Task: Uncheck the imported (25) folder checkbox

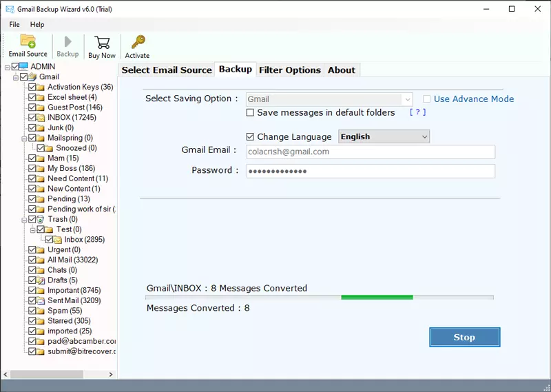Action: pyautogui.click(x=32, y=331)
